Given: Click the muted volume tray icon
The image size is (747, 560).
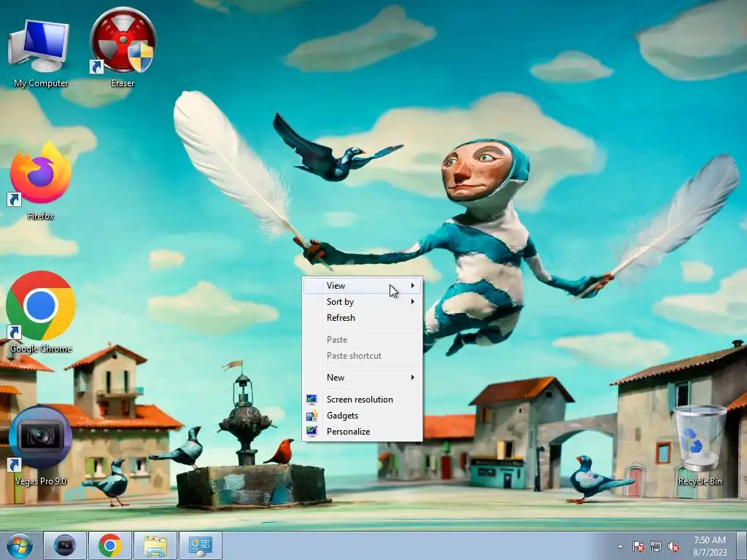Looking at the screenshot, I should tap(673, 546).
